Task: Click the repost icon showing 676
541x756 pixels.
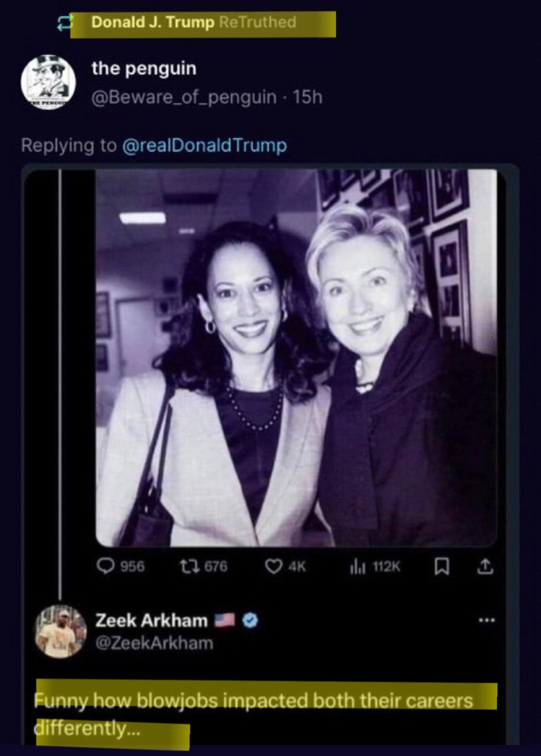Action: click(188, 566)
